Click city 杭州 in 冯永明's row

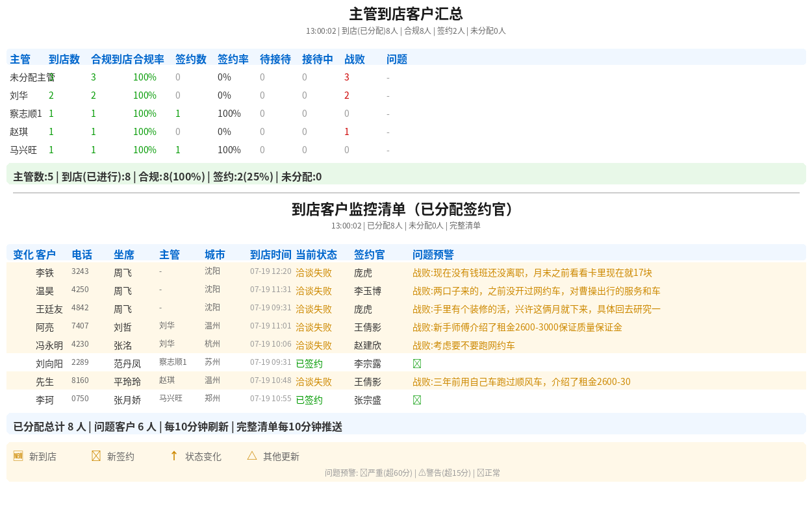click(x=212, y=343)
